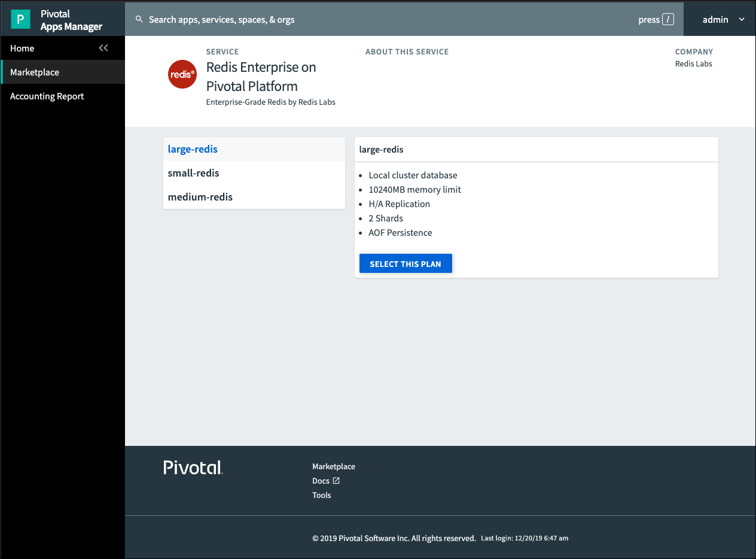Select the small-redis plan
This screenshot has width=756, height=559.
pyautogui.click(x=193, y=173)
